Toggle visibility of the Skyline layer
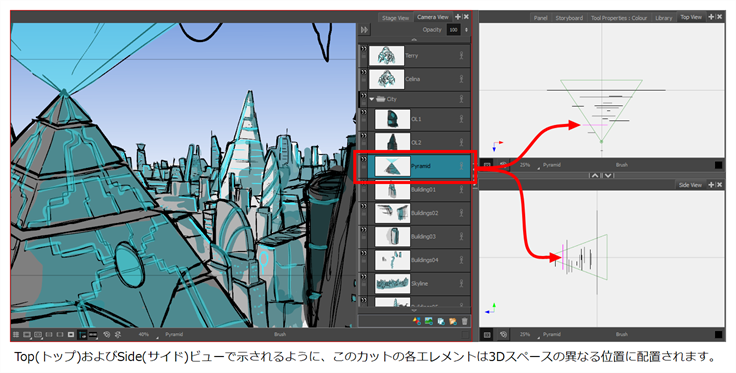Viewport: 736px width, 373px height. pyautogui.click(x=364, y=276)
